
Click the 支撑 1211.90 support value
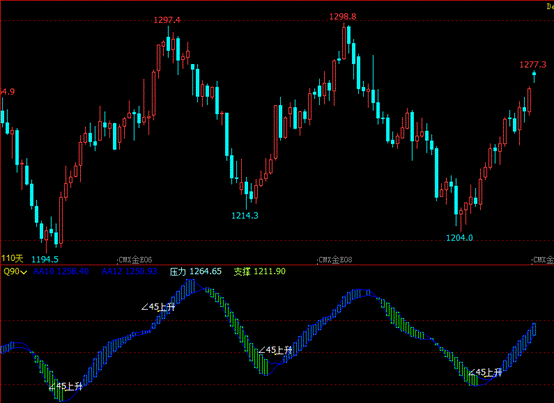(259, 271)
